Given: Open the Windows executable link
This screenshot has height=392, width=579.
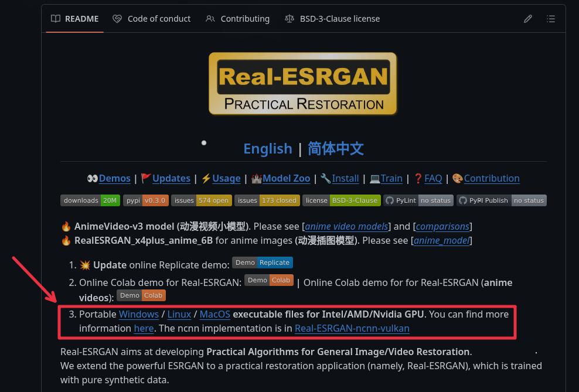Looking at the screenshot, I should pyautogui.click(x=139, y=315).
